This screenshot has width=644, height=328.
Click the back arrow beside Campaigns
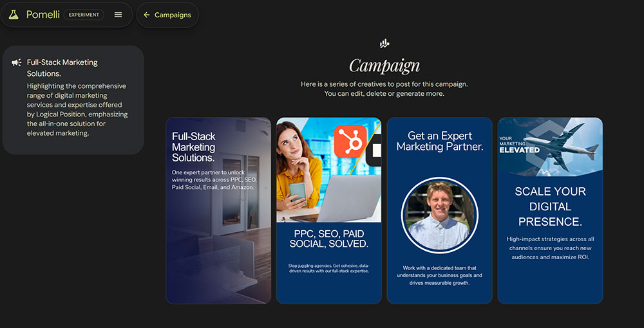coord(147,15)
